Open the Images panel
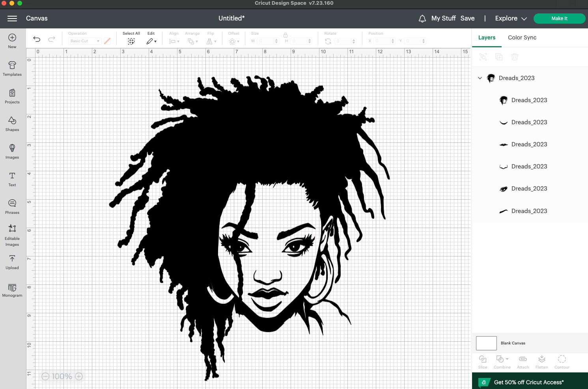 [x=12, y=152]
